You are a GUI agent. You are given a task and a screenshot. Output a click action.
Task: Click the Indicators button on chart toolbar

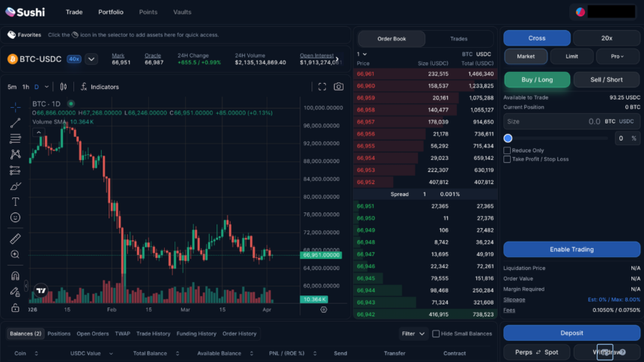(x=99, y=87)
